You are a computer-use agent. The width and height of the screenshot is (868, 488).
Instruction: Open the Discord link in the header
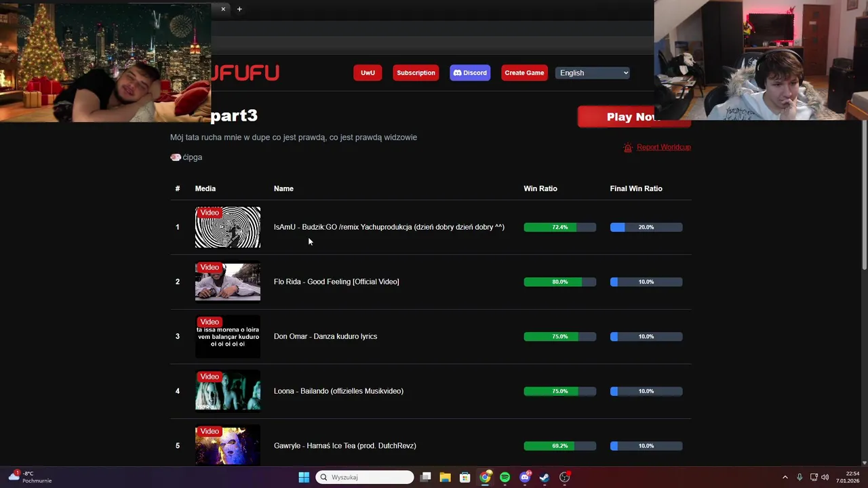click(470, 73)
